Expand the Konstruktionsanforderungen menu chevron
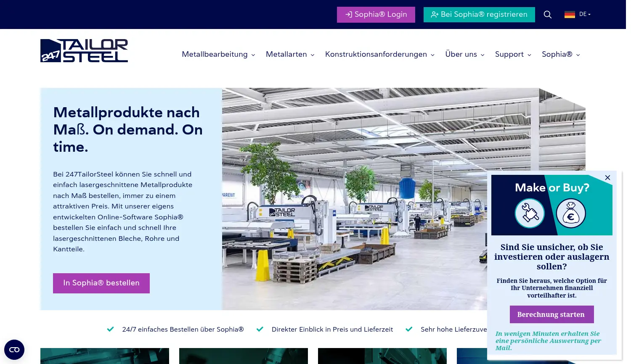This screenshot has width=631, height=364. pyautogui.click(x=432, y=55)
